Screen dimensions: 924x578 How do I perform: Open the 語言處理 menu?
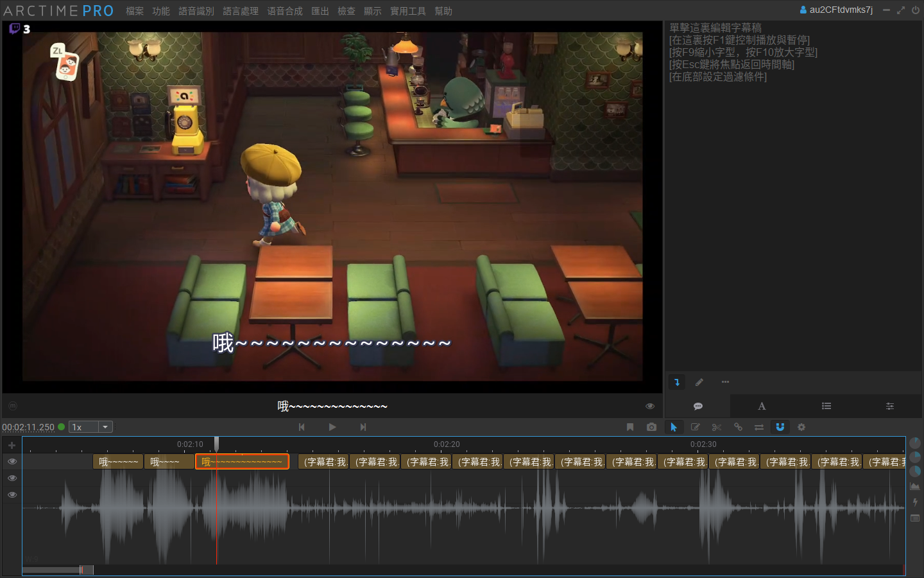pyautogui.click(x=241, y=11)
